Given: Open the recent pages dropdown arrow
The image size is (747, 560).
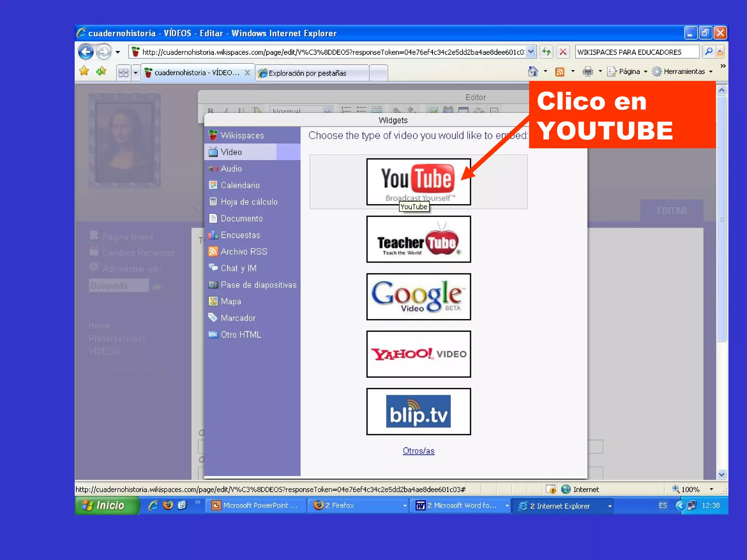Looking at the screenshot, I should click(x=118, y=52).
